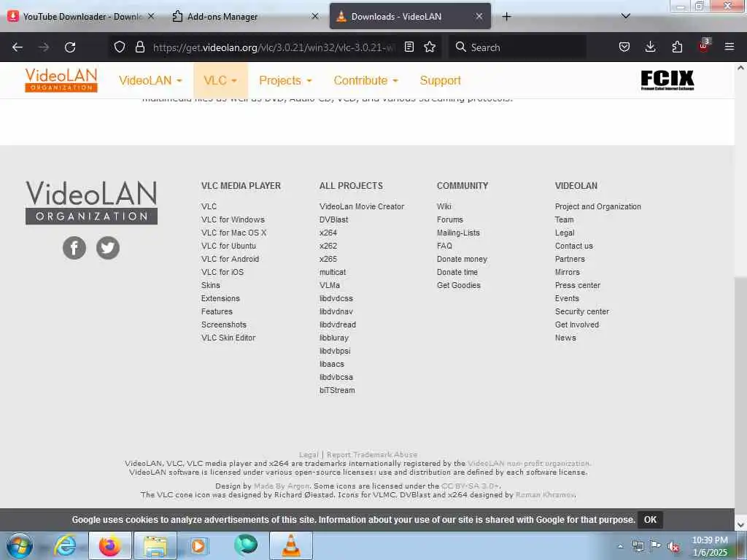Open the Report Trademark Abuse link

pos(371,455)
